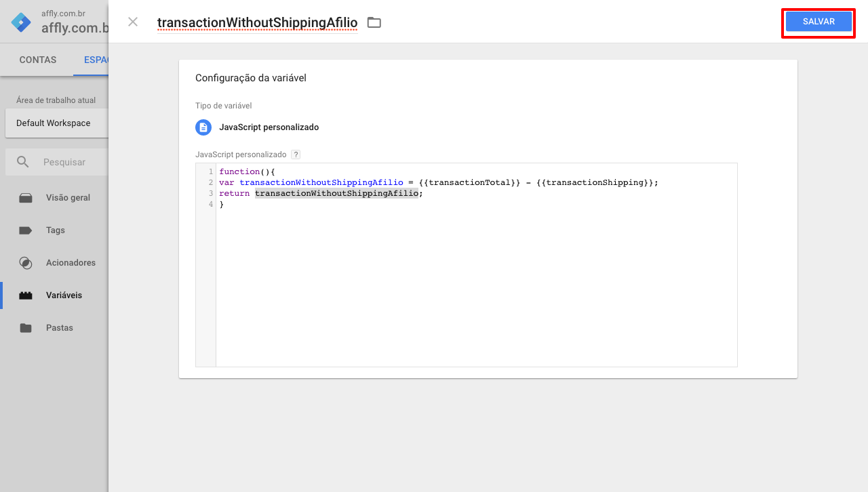The width and height of the screenshot is (868, 492).
Task: Close the variable editor panel
Action: [133, 22]
